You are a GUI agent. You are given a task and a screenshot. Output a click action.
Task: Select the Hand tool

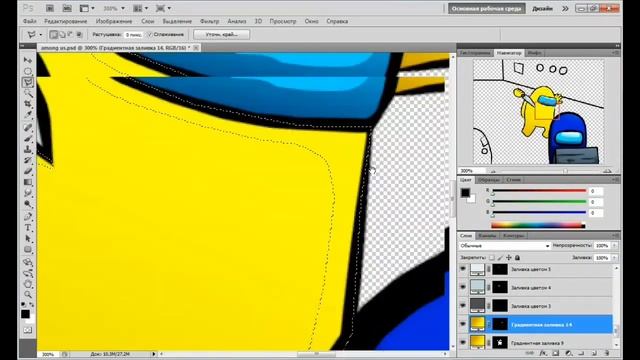tap(28, 284)
